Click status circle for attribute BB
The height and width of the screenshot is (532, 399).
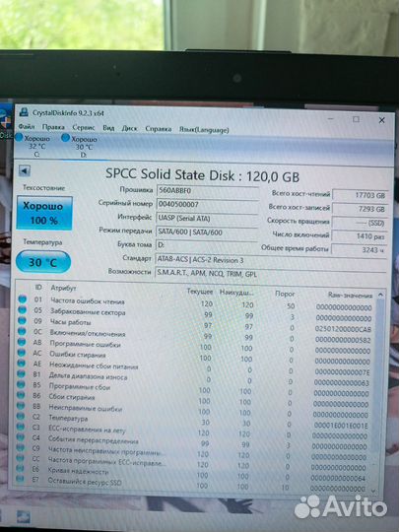click(x=21, y=406)
